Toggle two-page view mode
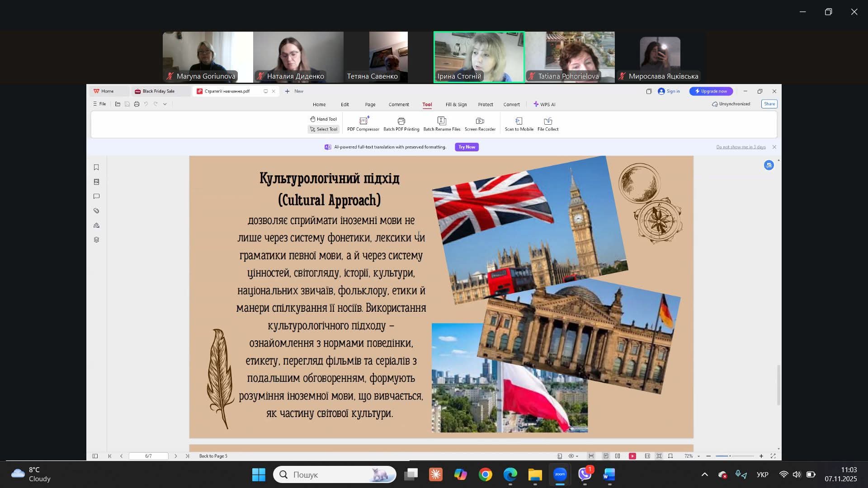Viewport: 868px width, 488px height. tap(618, 456)
